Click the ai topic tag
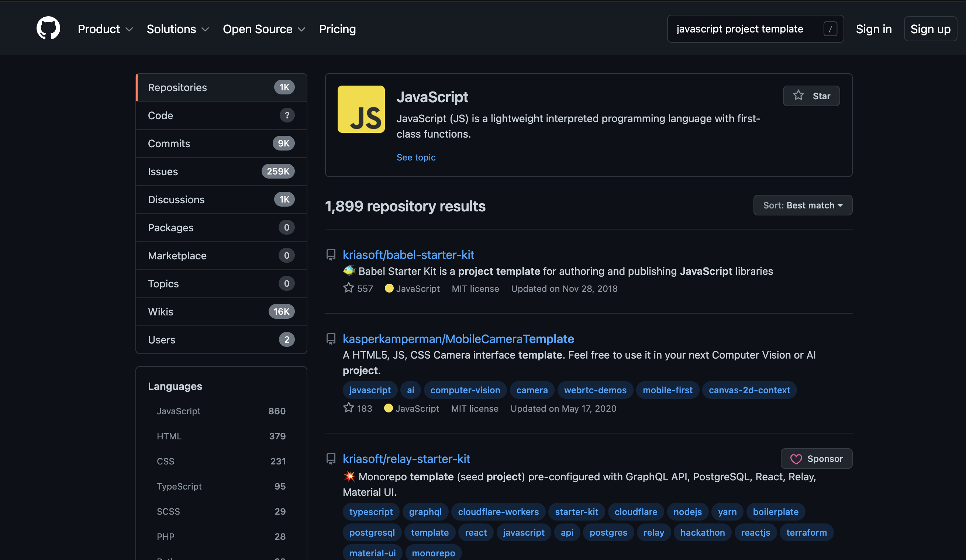This screenshot has width=966, height=560. 410,390
